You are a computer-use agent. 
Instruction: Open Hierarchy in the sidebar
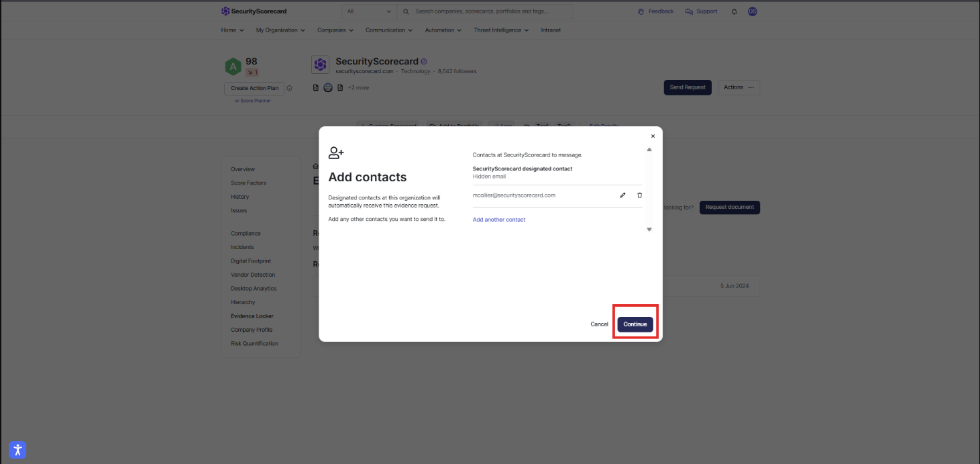tap(243, 302)
